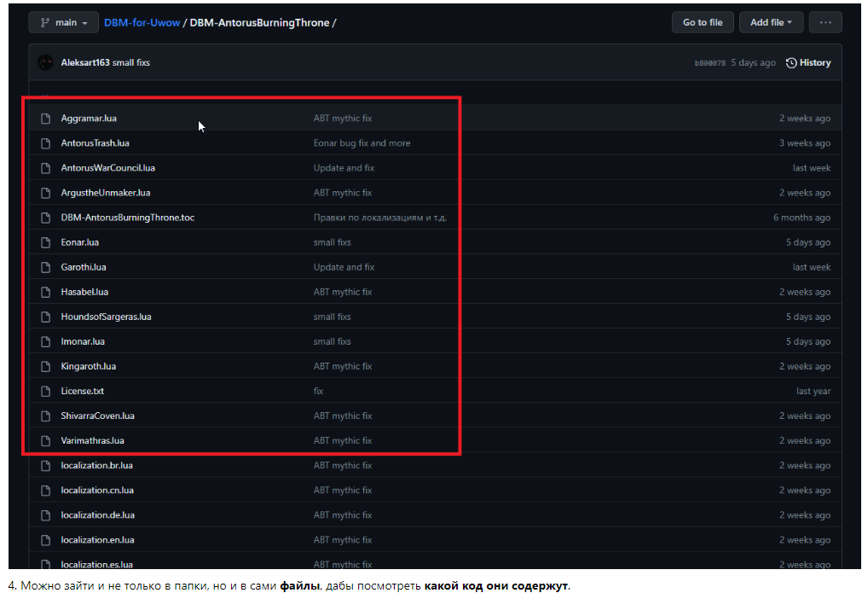Click the branch icon on main button
The height and width of the screenshot is (593, 868).
click(44, 23)
